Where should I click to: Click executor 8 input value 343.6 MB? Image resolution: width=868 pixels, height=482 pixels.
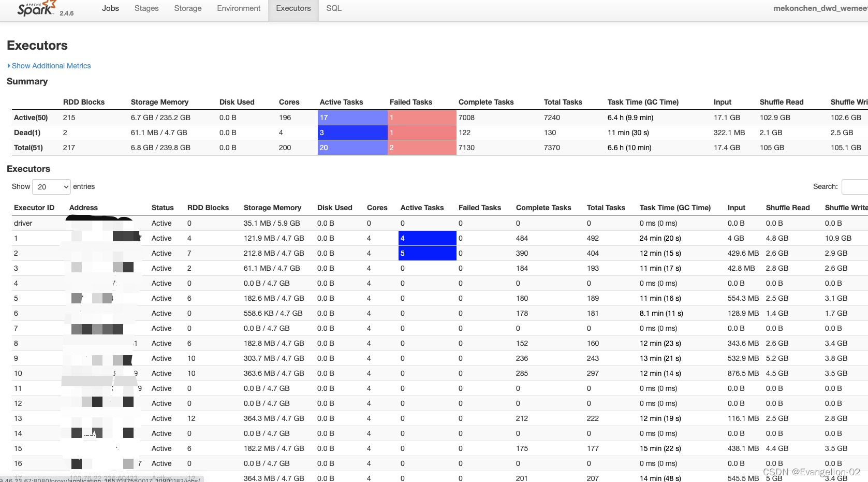tap(743, 343)
